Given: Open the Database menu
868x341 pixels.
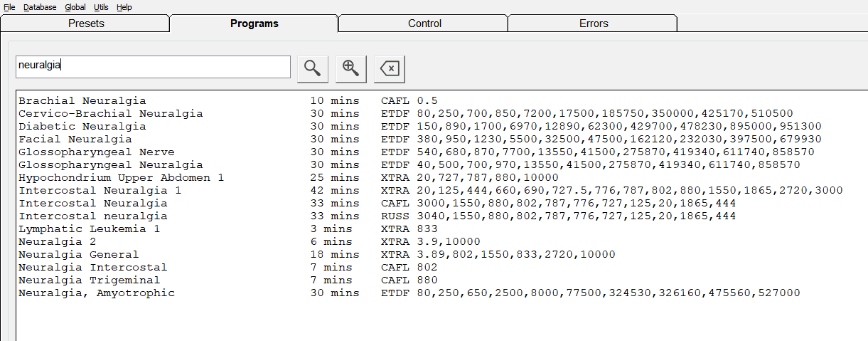Looking at the screenshot, I should [x=40, y=7].
